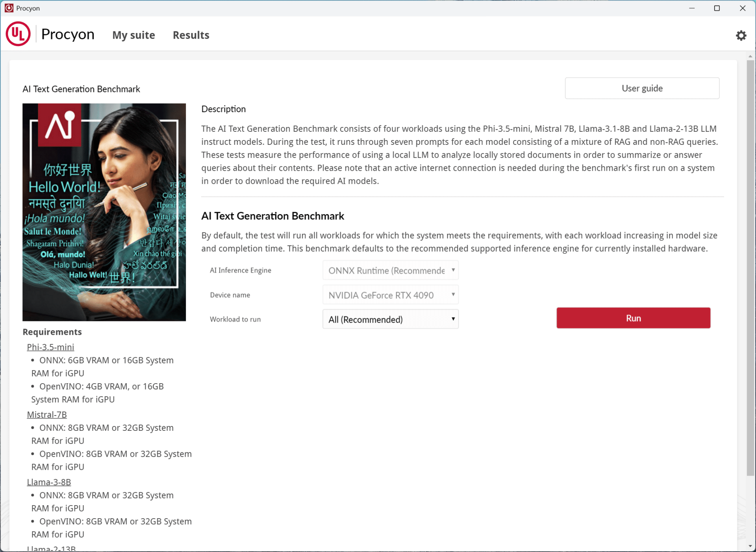
Task: Click the bold AI Text Generation Benchmark heading
Action: coord(272,216)
